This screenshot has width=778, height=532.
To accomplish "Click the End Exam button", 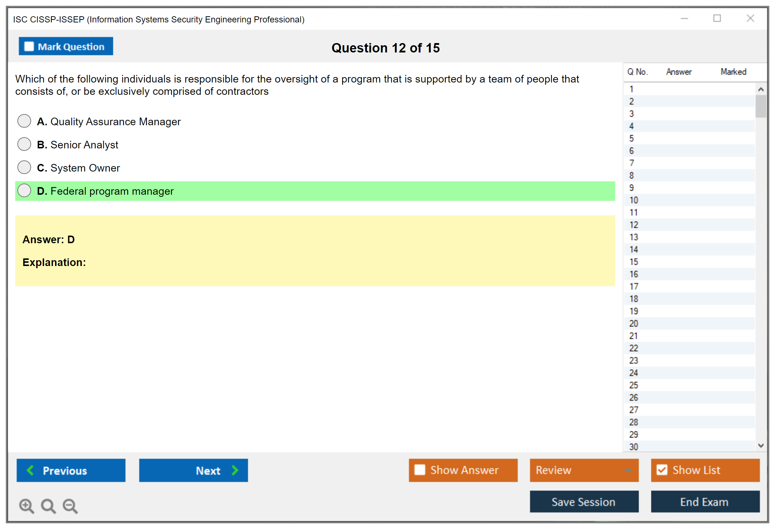I will (x=705, y=502).
